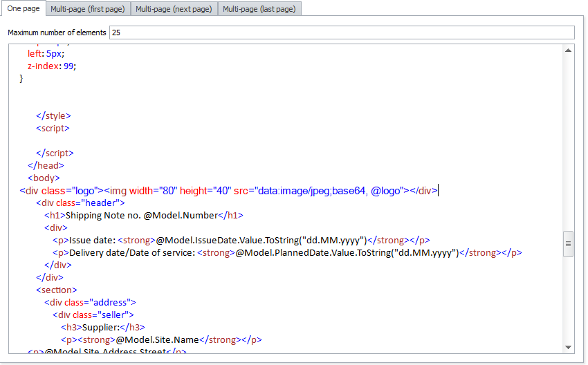Image resolution: width=588 pixels, height=365 pixels.
Task: Click the closing </script> tag line
Action: pyautogui.click(x=55, y=153)
